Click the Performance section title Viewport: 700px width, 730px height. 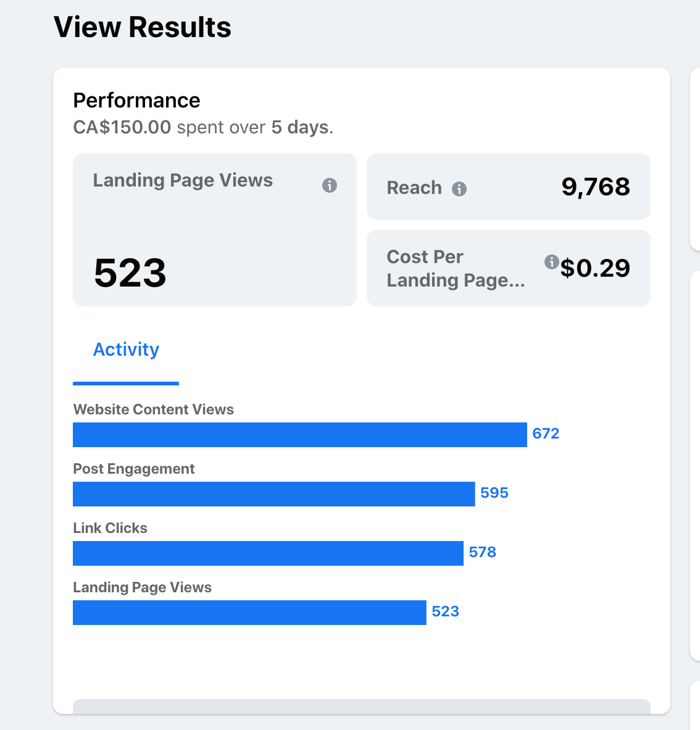136,101
